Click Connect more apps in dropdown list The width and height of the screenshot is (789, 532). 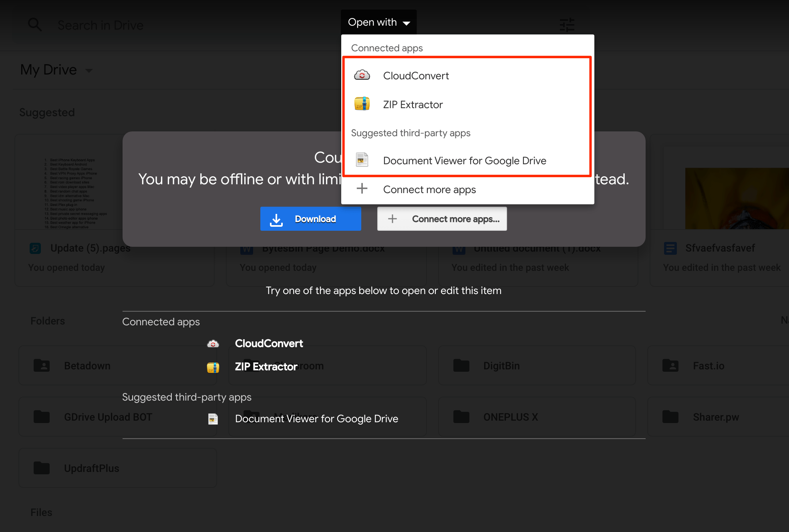pyautogui.click(x=429, y=189)
